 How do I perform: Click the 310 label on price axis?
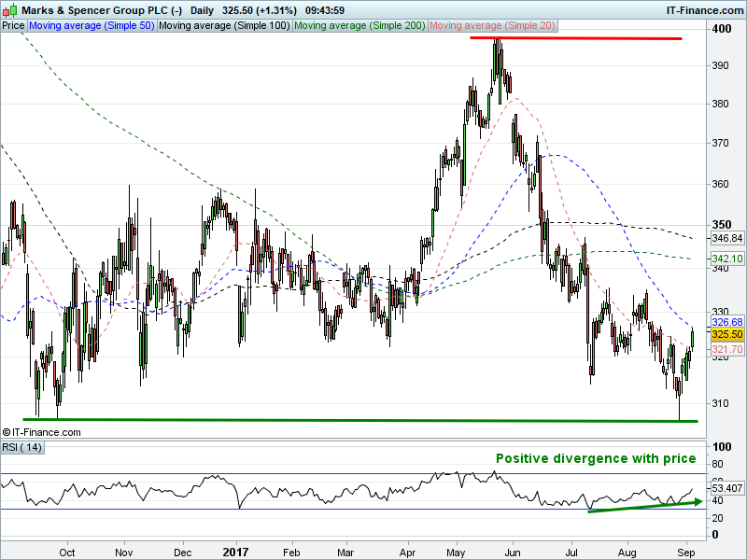[x=720, y=403]
